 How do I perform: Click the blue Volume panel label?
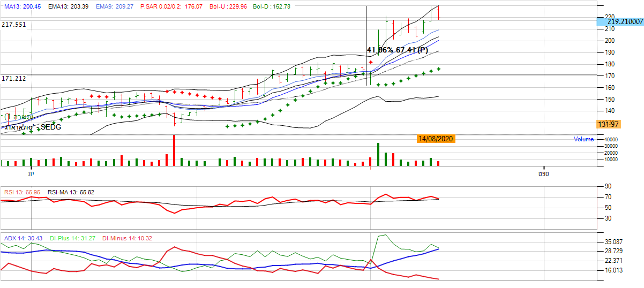(x=583, y=139)
